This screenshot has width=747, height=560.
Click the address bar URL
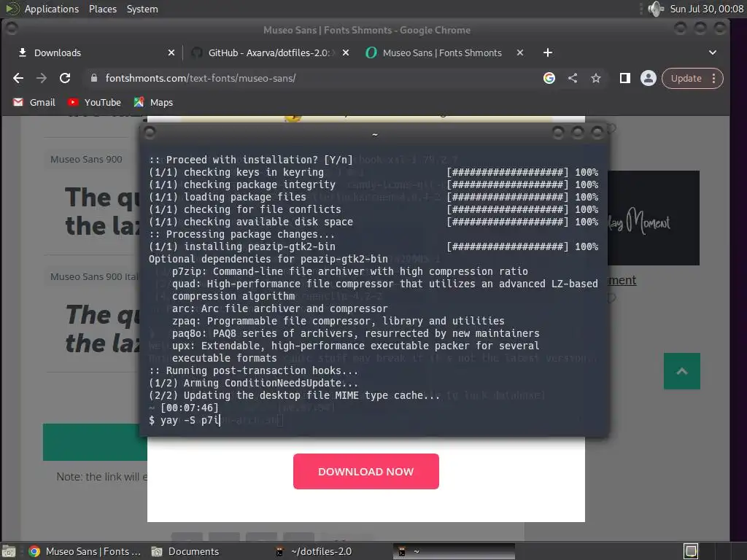(x=201, y=78)
